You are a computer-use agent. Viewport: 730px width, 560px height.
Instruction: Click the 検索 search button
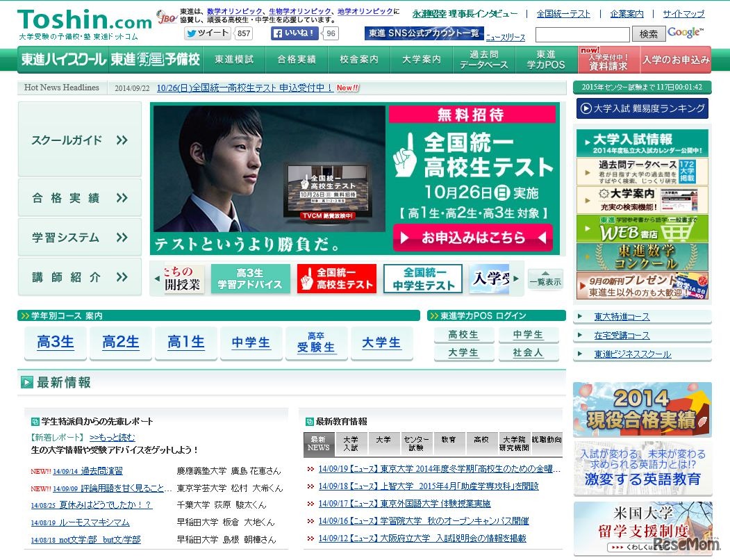pos(649,34)
